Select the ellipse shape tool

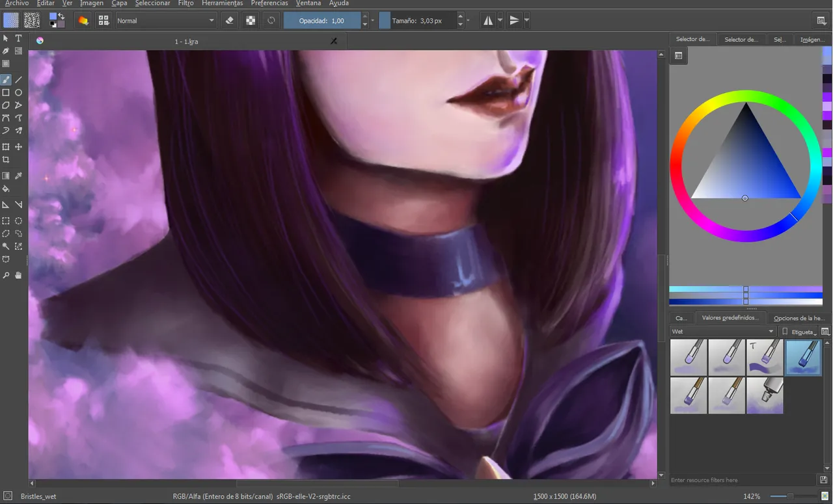click(x=18, y=92)
